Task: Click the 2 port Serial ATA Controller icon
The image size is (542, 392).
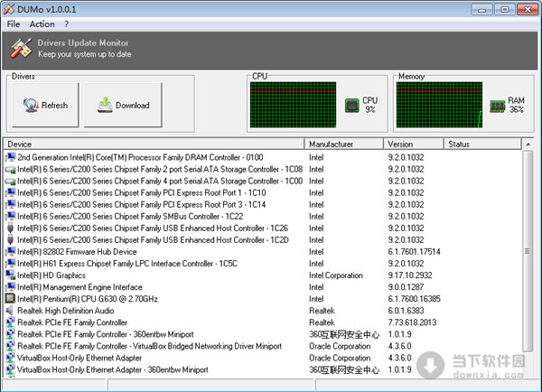Action: 11,170
